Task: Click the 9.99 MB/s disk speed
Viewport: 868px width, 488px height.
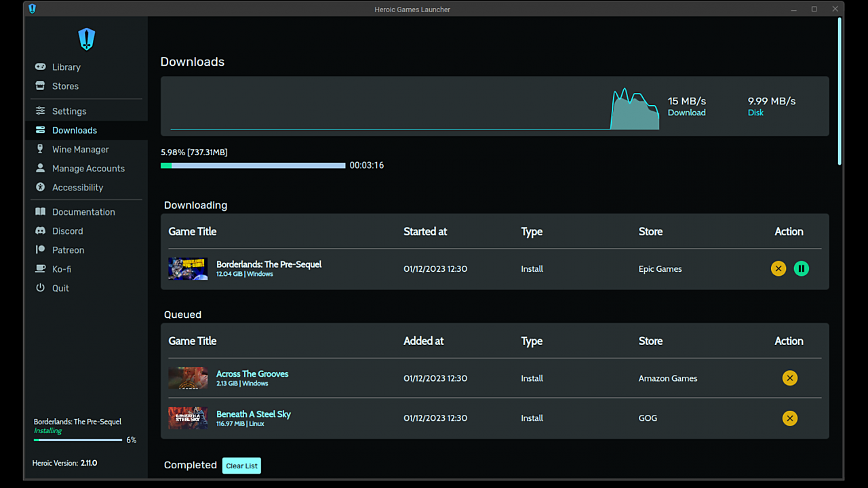Action: coord(772,101)
